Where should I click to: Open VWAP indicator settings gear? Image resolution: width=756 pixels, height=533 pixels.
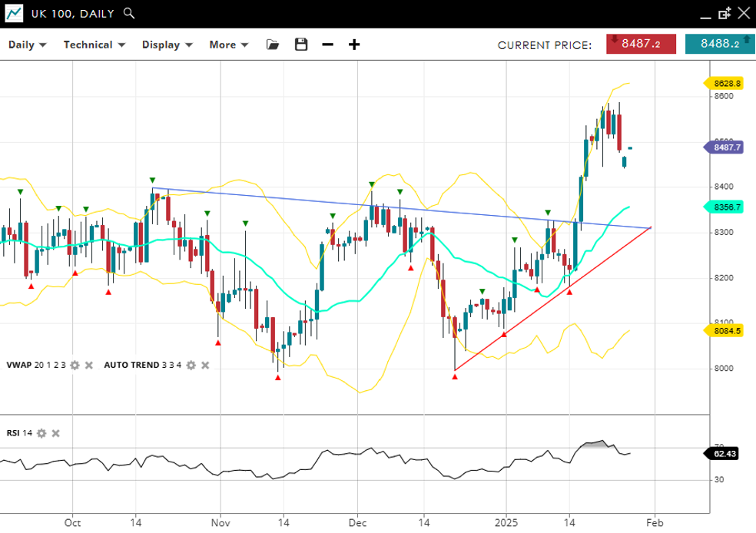pyautogui.click(x=75, y=366)
